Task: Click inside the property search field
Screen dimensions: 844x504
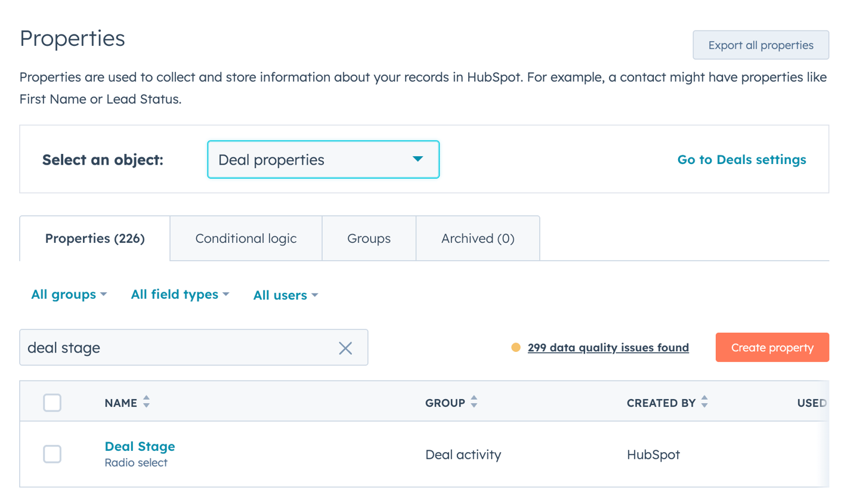Action: 179,347
